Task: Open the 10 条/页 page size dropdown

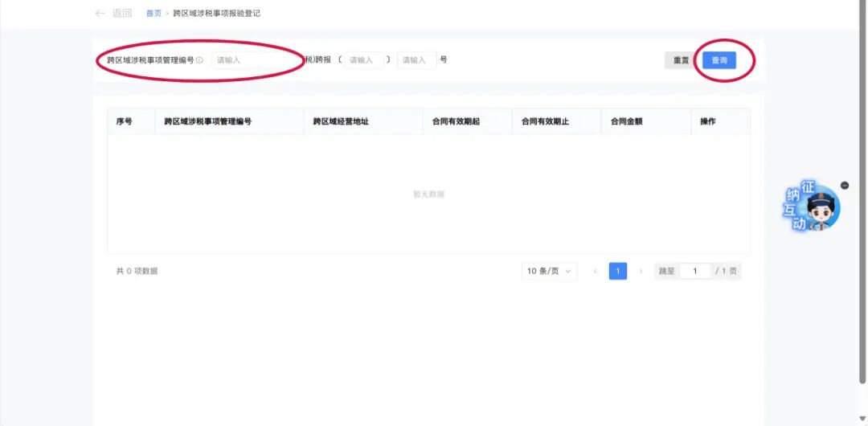Action: pyautogui.click(x=549, y=271)
